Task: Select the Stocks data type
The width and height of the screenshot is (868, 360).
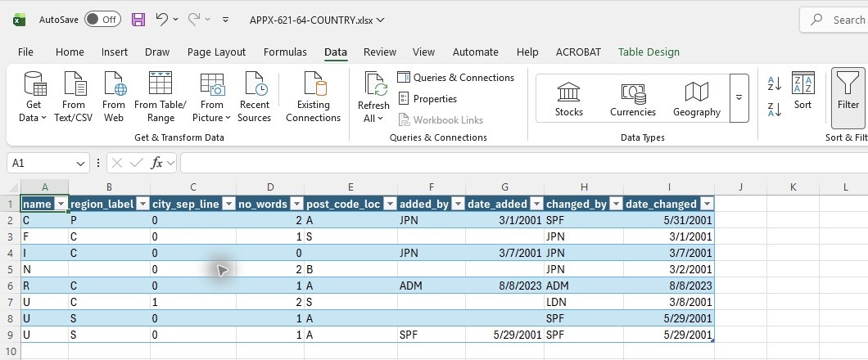Action: [569, 99]
